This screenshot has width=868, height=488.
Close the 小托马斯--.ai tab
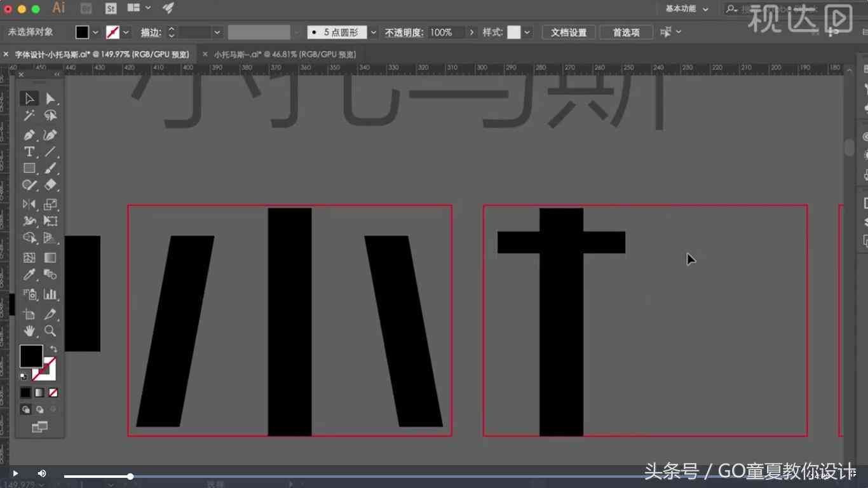click(205, 55)
